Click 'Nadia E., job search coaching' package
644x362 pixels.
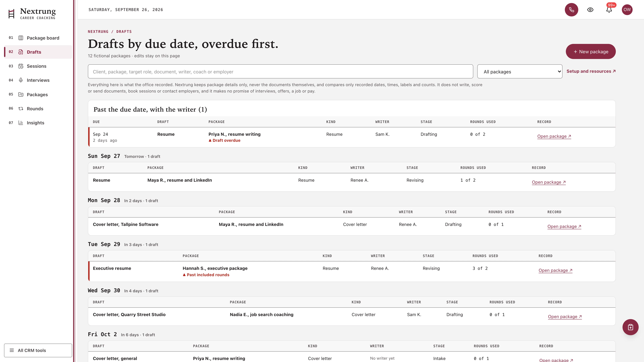point(261,315)
